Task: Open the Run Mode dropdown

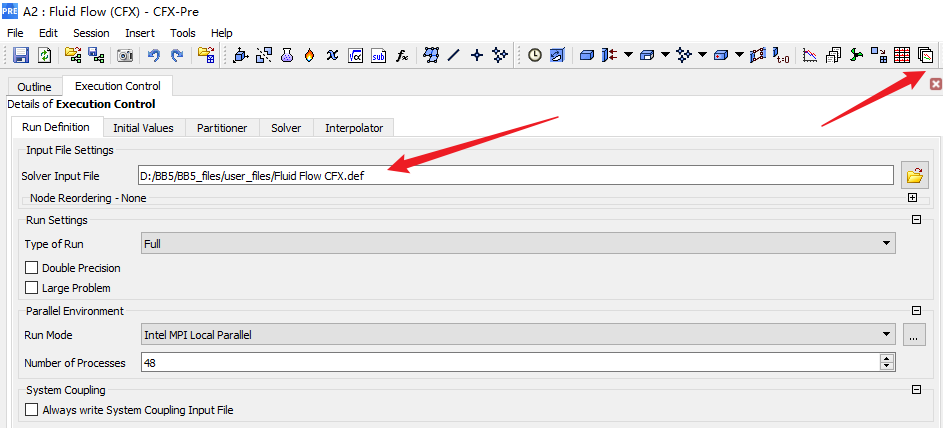Action: (x=518, y=335)
